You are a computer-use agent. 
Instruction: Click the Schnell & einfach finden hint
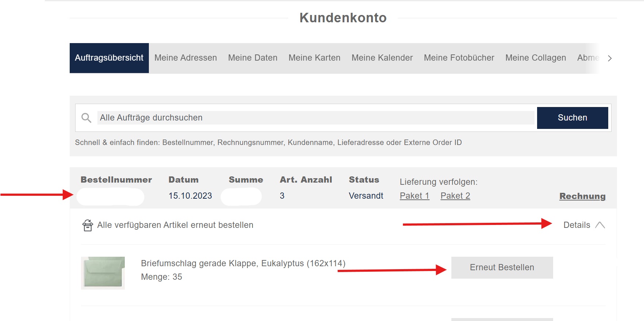coord(268,142)
